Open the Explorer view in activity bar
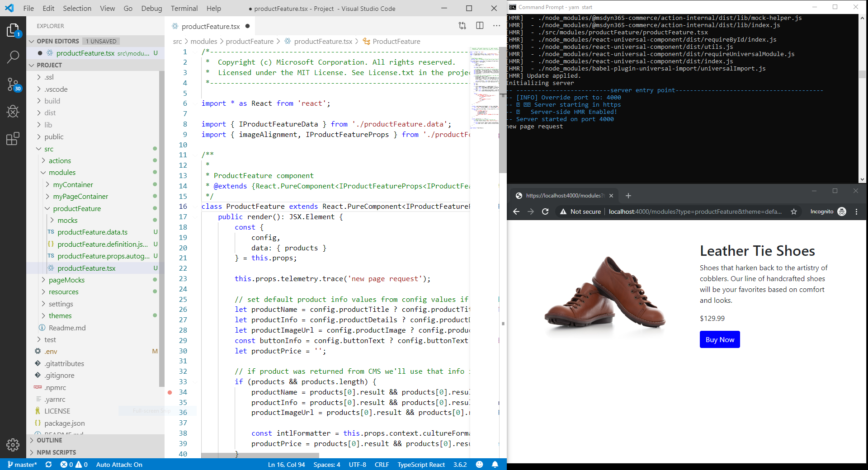Image resolution: width=868 pixels, height=470 pixels. (13, 31)
